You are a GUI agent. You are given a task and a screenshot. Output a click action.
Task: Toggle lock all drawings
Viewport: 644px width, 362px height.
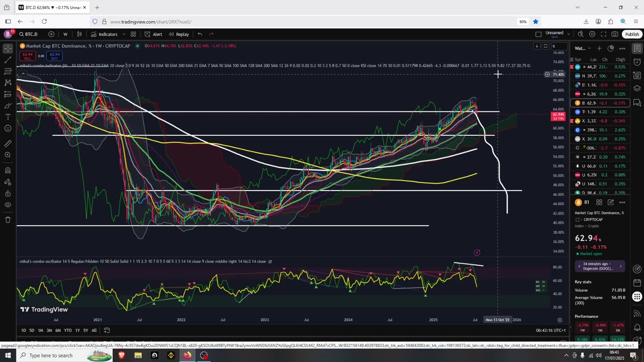click(x=8, y=194)
